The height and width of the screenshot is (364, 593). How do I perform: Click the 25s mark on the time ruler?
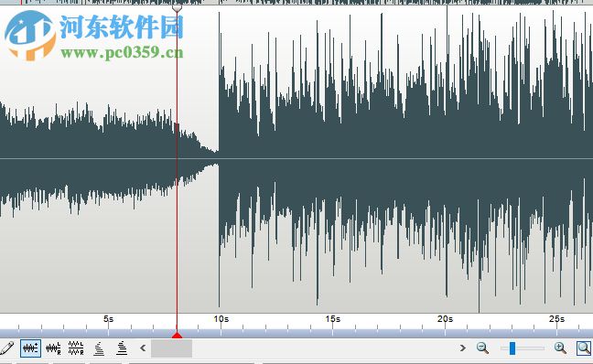pos(556,319)
